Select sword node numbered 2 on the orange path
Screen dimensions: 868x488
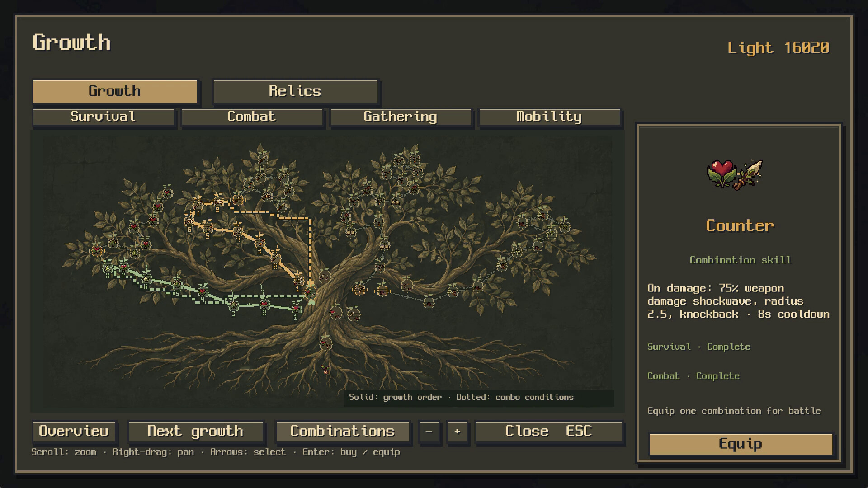(276, 258)
